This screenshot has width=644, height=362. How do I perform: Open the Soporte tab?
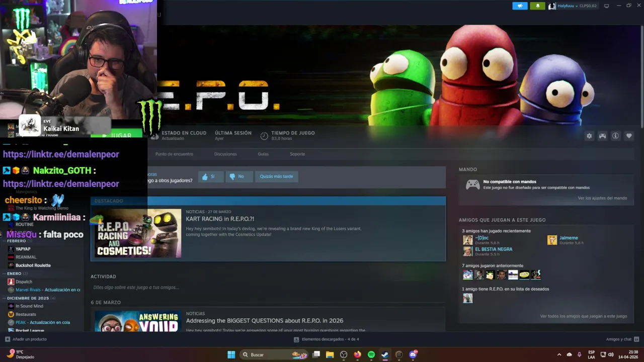[297, 154]
